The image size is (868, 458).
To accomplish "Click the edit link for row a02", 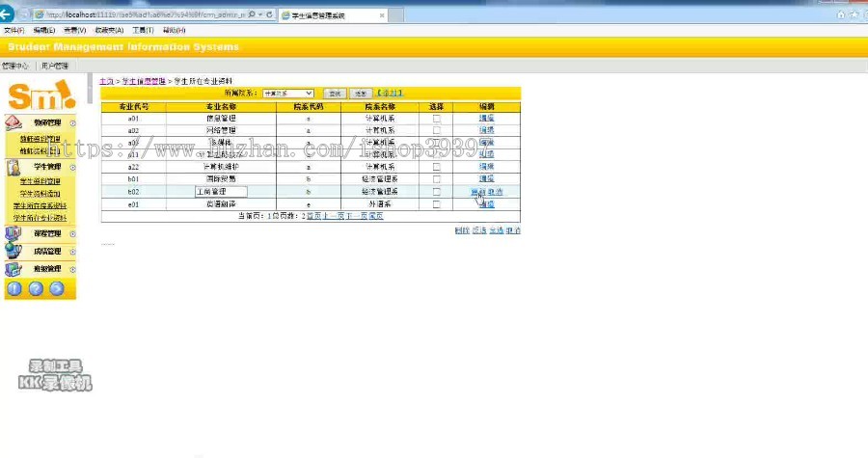I will click(x=487, y=130).
